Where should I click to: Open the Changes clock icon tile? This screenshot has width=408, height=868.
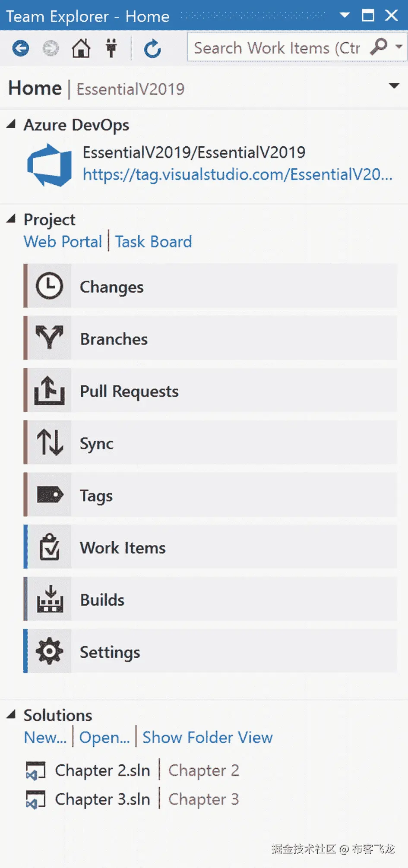pos(49,286)
